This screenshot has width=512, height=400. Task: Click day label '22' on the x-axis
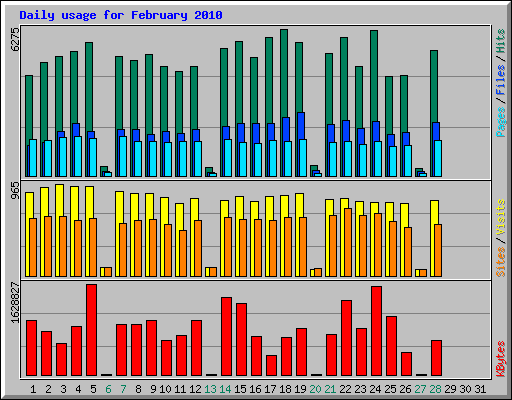pos(345,389)
